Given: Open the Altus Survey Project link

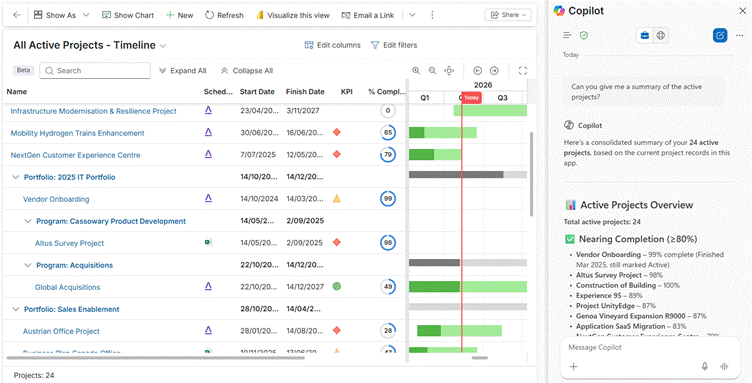Looking at the screenshot, I should pyautogui.click(x=70, y=243).
